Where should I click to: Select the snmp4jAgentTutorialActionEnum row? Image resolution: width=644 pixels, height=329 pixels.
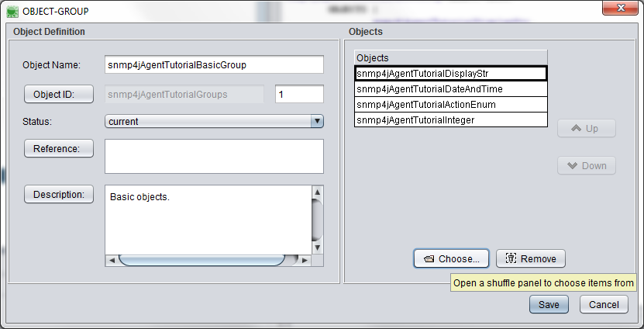click(451, 105)
